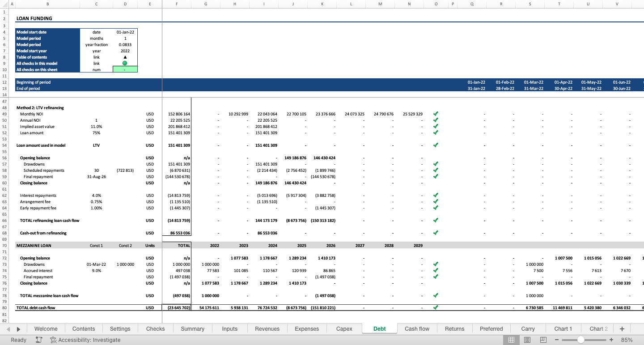Switch to Normal view icon
Screen dimensions: 644x345
point(511,340)
